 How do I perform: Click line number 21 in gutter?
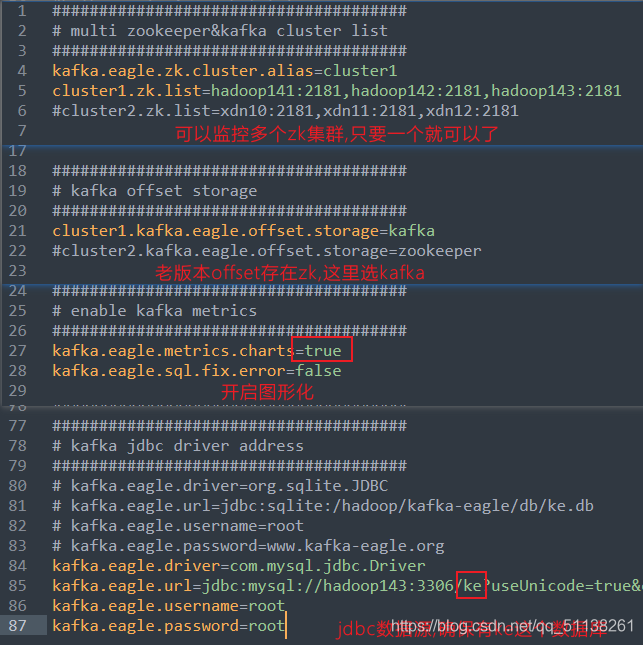point(17,231)
